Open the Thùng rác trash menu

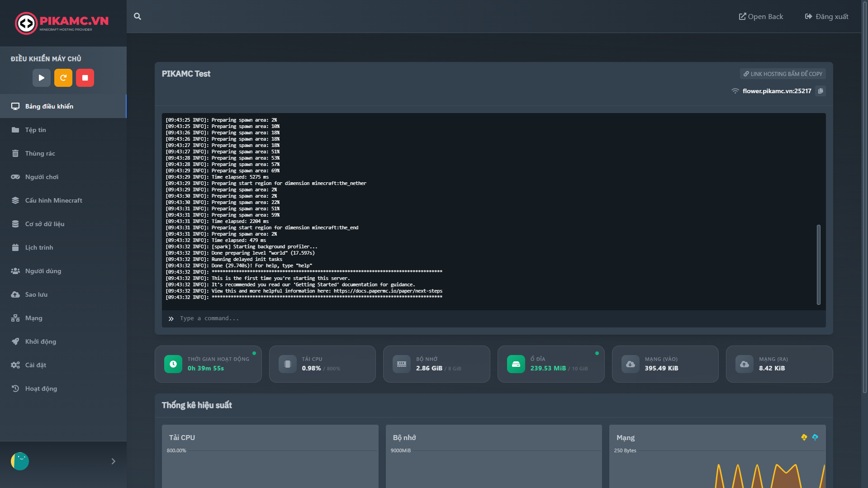point(40,153)
